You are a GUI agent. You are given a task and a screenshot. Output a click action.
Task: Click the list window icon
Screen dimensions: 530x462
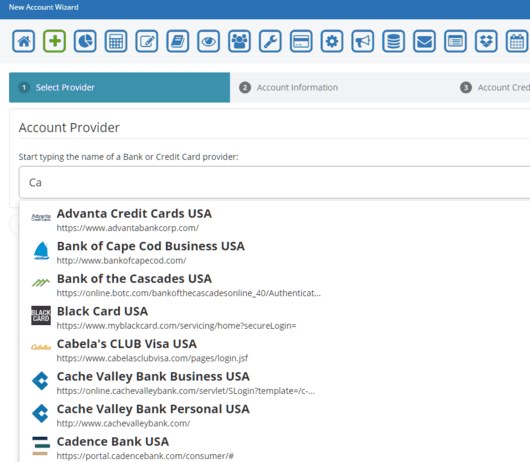click(455, 41)
